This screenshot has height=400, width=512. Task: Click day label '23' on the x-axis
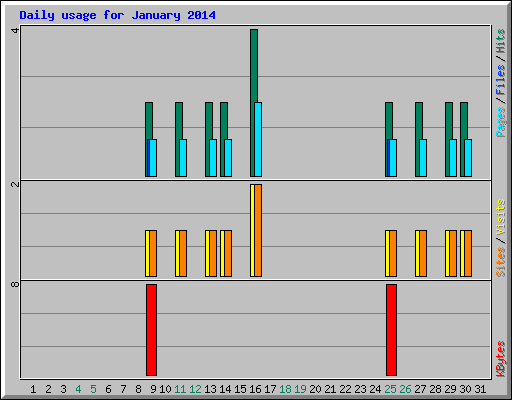coord(360,389)
